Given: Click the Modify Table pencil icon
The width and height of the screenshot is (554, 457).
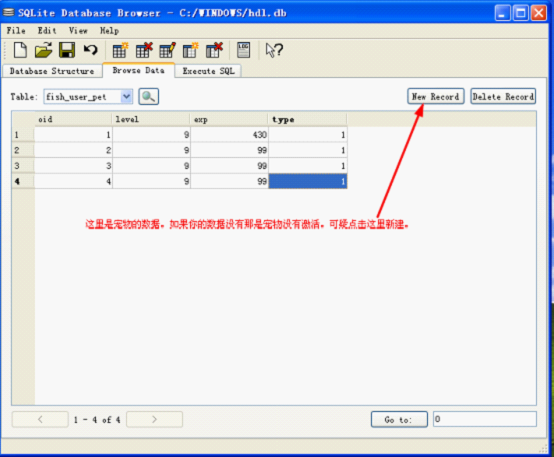Looking at the screenshot, I should click(167, 50).
